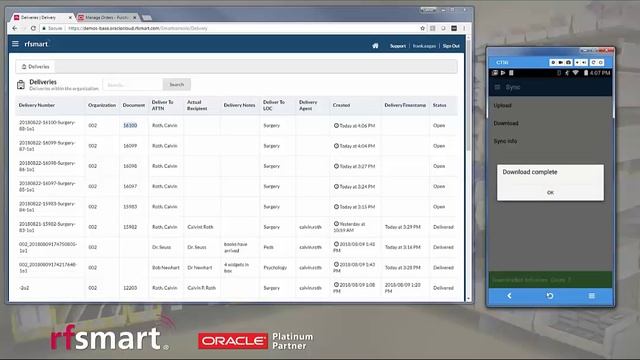Screen dimensions: 640x360
Task: Click document number 16099
Action: 130,146
